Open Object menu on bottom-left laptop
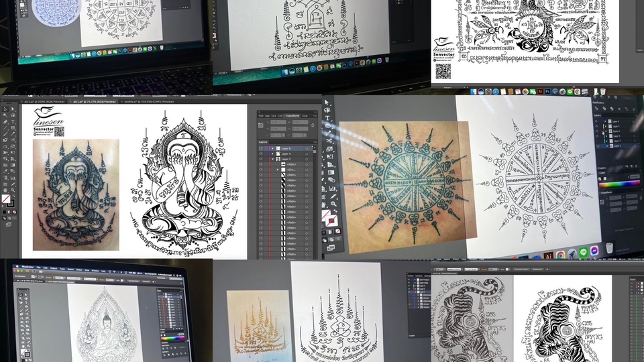The height and width of the screenshot is (362, 644). coord(54,268)
